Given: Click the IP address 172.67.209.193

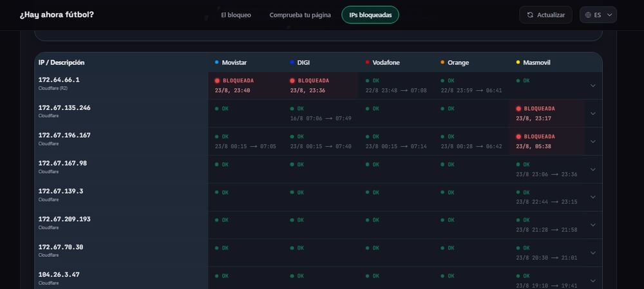Looking at the screenshot, I should 64,219.
